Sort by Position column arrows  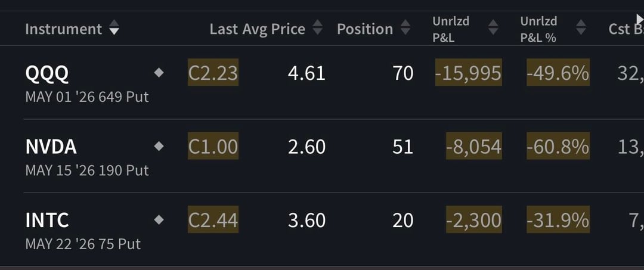tap(405, 27)
